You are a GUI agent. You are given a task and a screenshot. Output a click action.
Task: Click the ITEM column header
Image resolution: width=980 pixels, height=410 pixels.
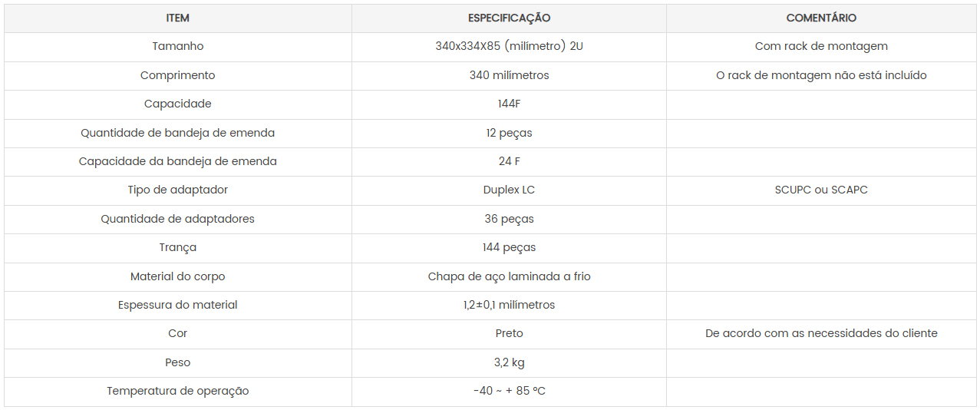pyautogui.click(x=177, y=18)
